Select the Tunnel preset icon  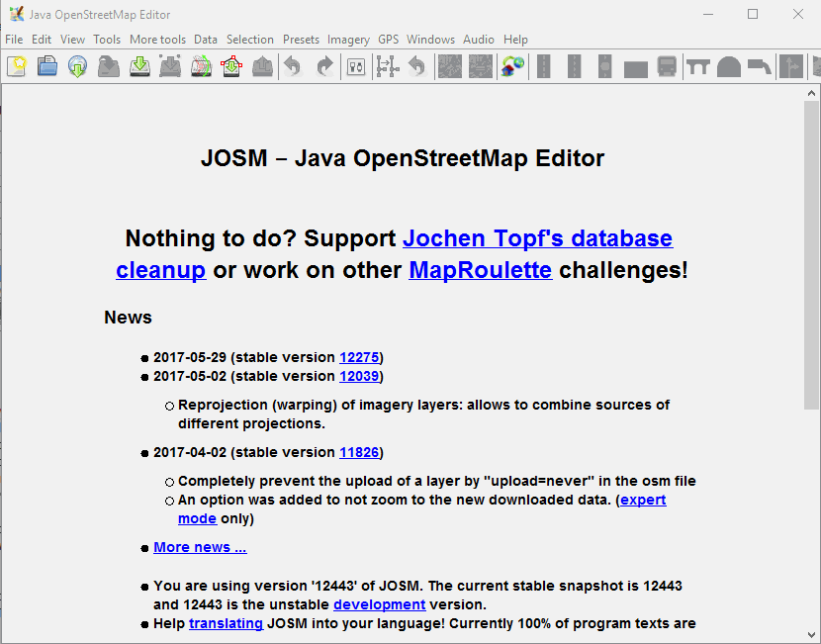pos(729,66)
